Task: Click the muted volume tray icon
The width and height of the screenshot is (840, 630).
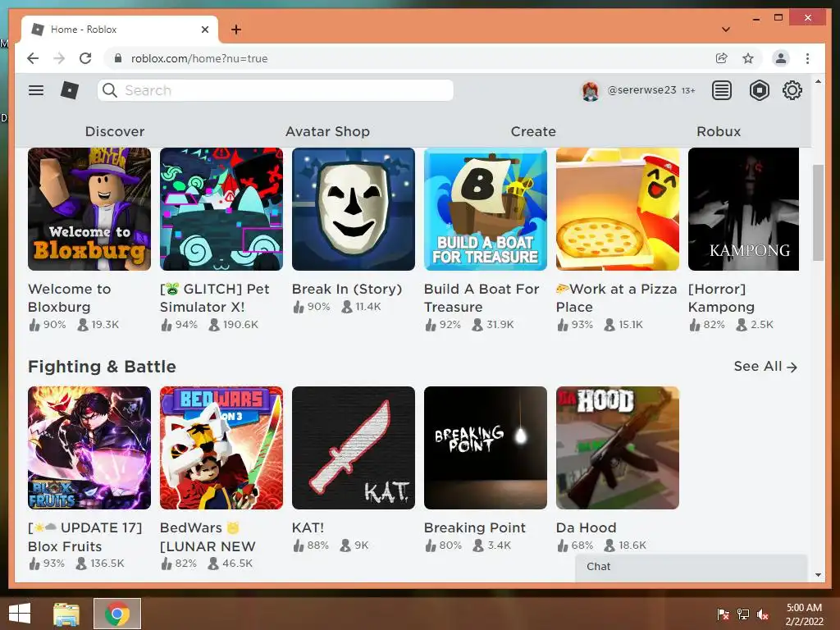Action: point(763,614)
